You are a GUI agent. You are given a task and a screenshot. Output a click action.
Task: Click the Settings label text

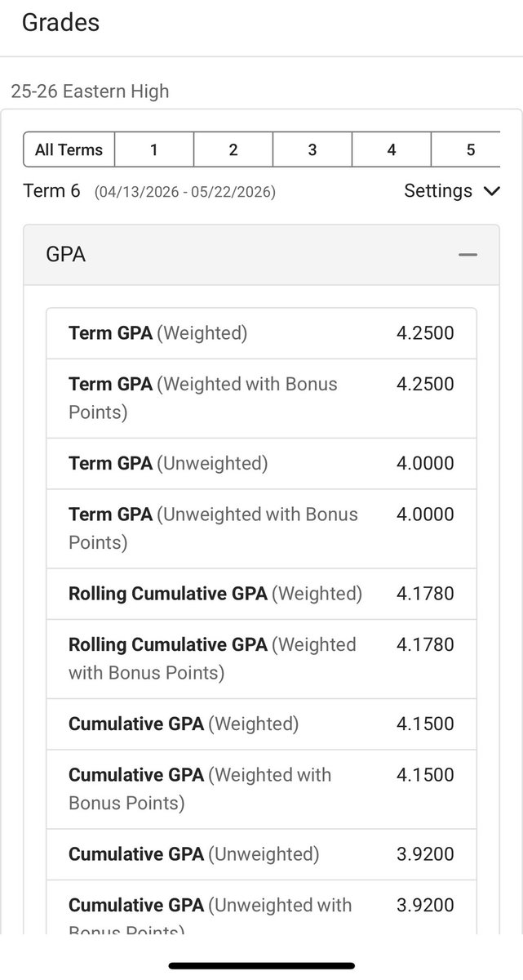438,191
